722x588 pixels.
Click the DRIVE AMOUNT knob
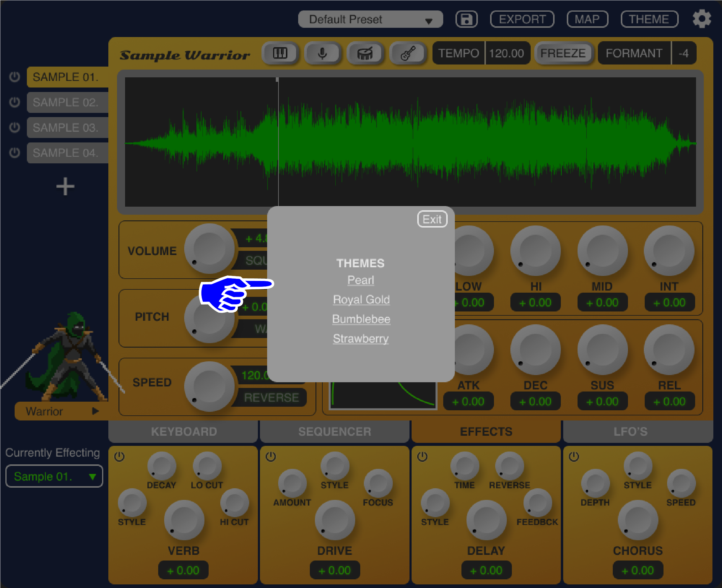click(292, 483)
